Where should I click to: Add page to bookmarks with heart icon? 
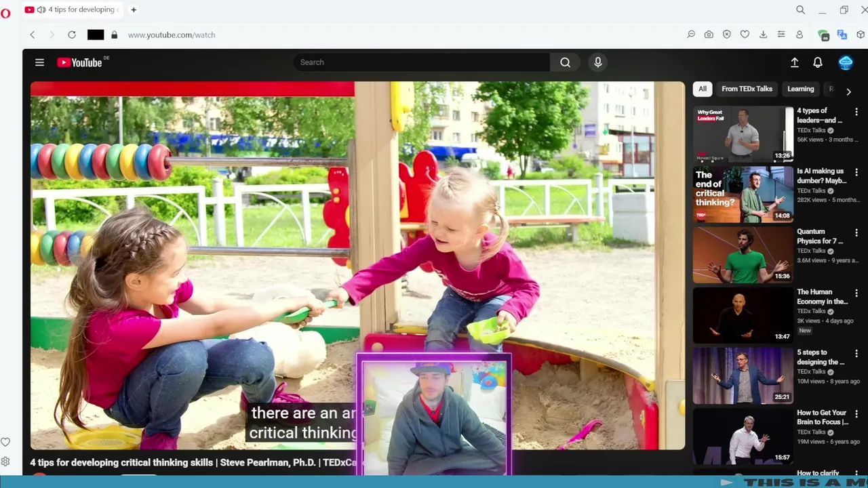tap(745, 35)
